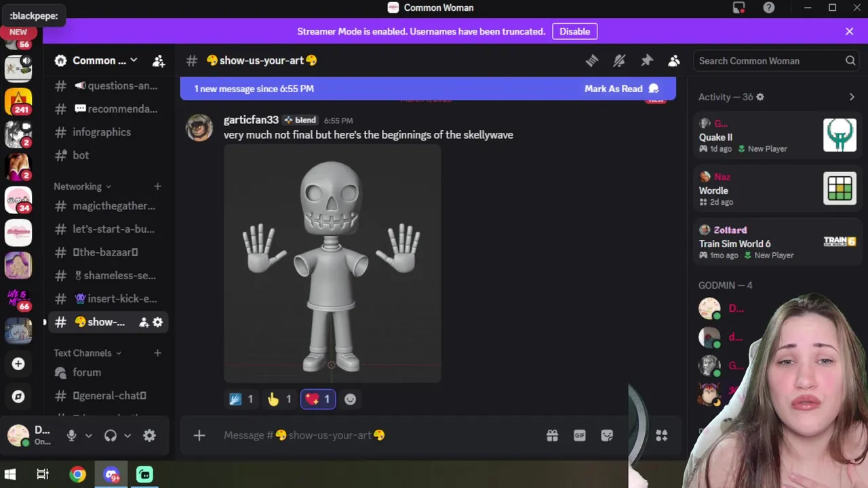This screenshot has width=868, height=488.
Task: Open the let's-start-a-bu... channel
Action: tap(108, 229)
